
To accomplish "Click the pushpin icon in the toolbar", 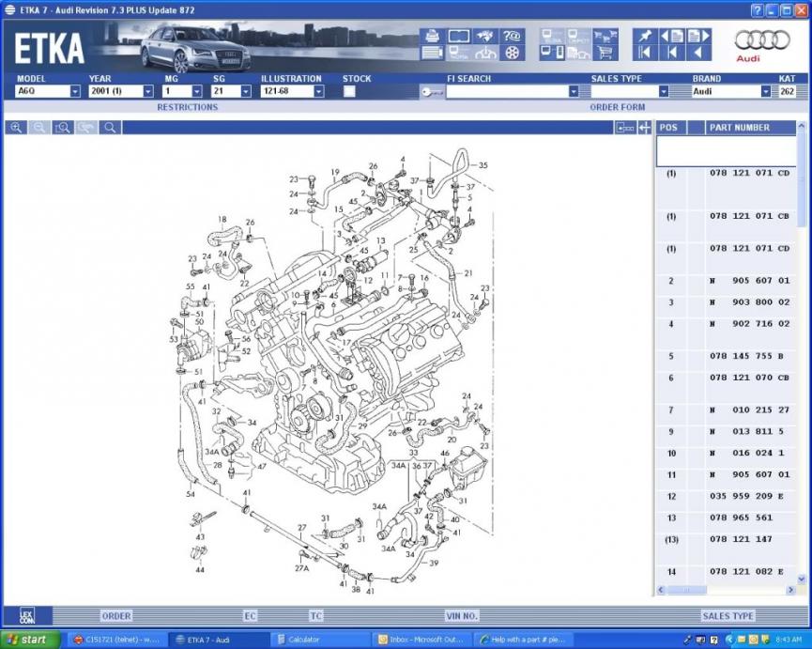I will click(646, 36).
